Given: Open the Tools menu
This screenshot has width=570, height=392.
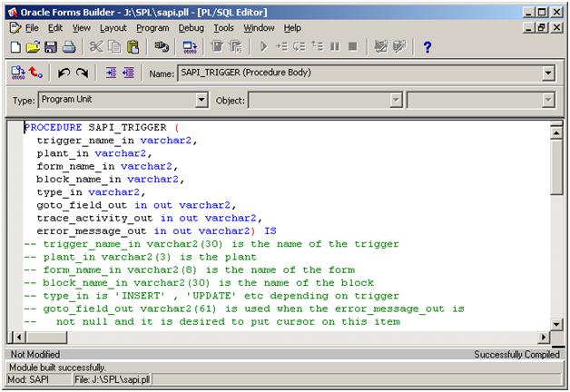Looking at the screenshot, I should click(223, 28).
